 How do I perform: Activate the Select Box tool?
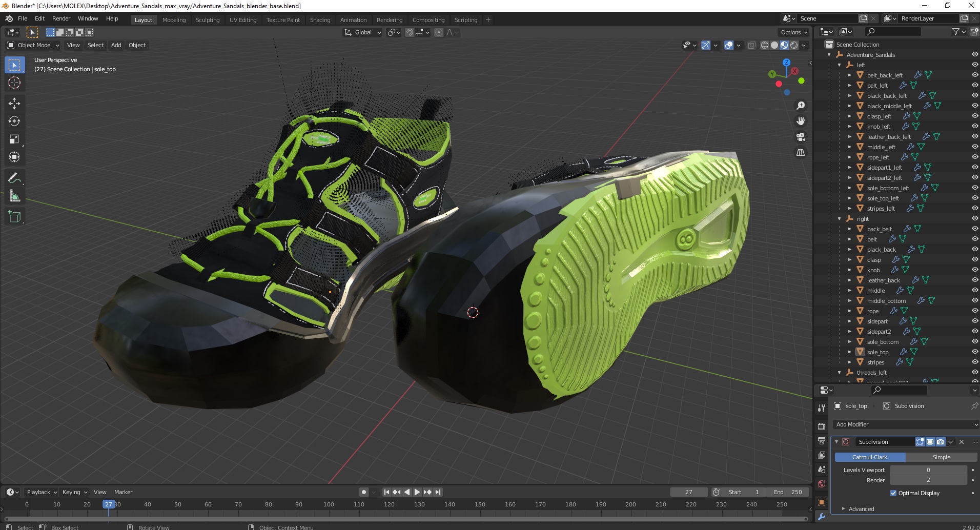(x=14, y=65)
